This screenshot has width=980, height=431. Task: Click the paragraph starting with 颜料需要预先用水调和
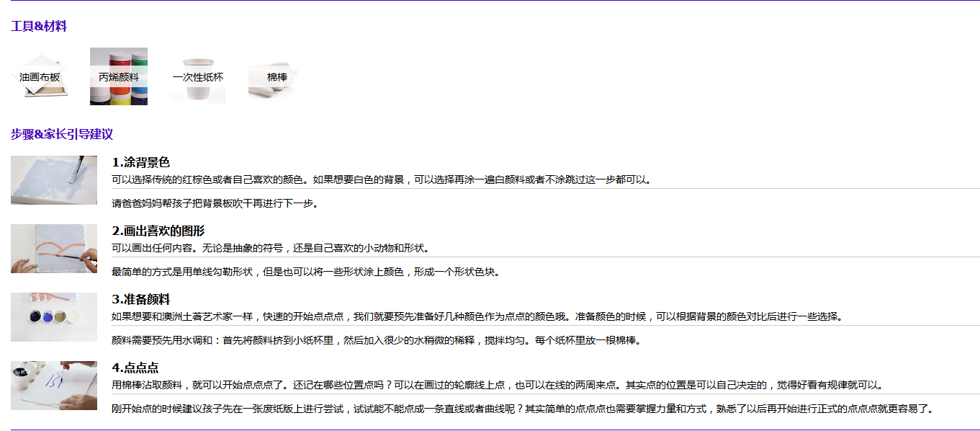[376, 340]
